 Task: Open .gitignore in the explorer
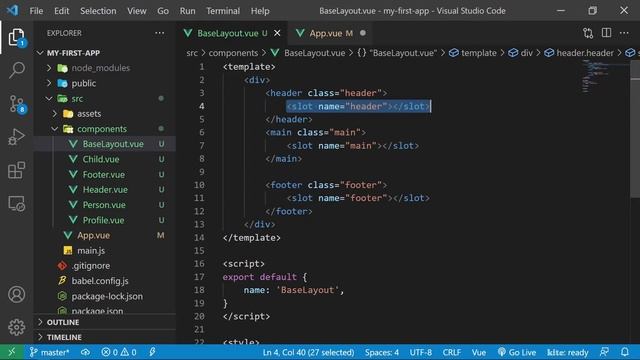(91, 266)
